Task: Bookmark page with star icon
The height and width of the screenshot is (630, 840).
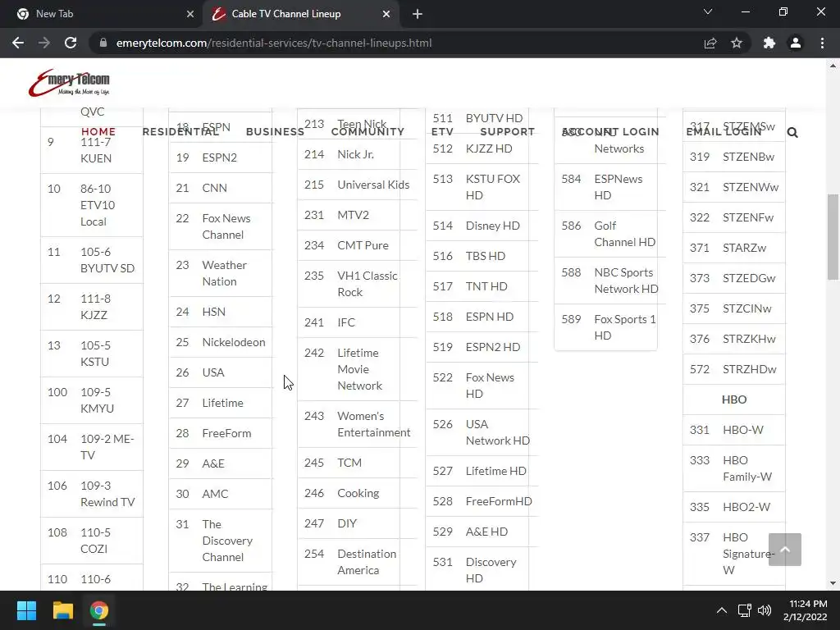Action: tap(737, 43)
